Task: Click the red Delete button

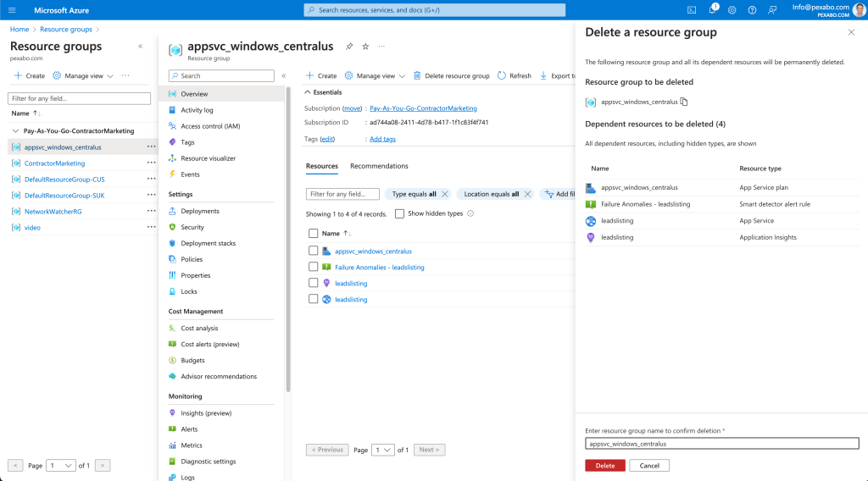Action: [x=605, y=466]
